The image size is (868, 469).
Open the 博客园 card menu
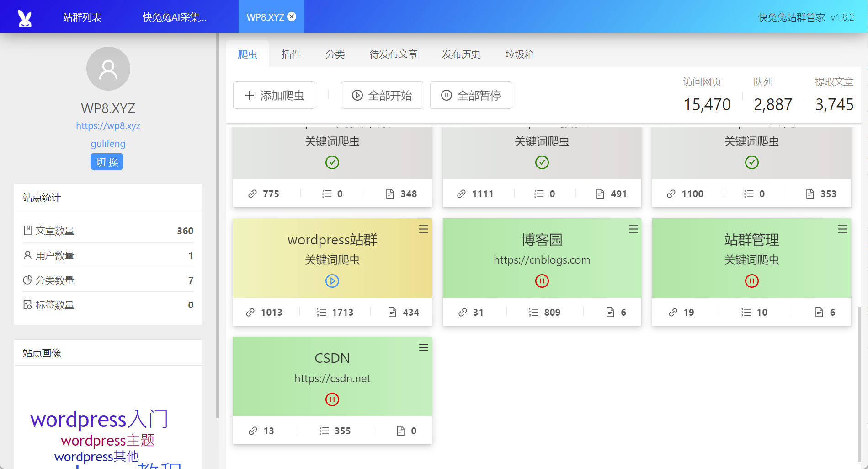pos(633,229)
